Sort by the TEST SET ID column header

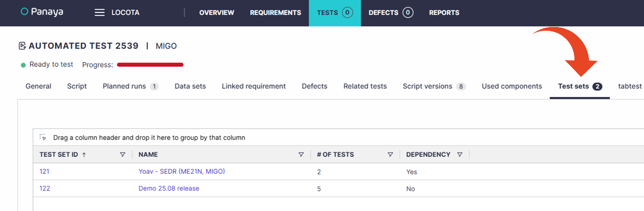(59, 155)
